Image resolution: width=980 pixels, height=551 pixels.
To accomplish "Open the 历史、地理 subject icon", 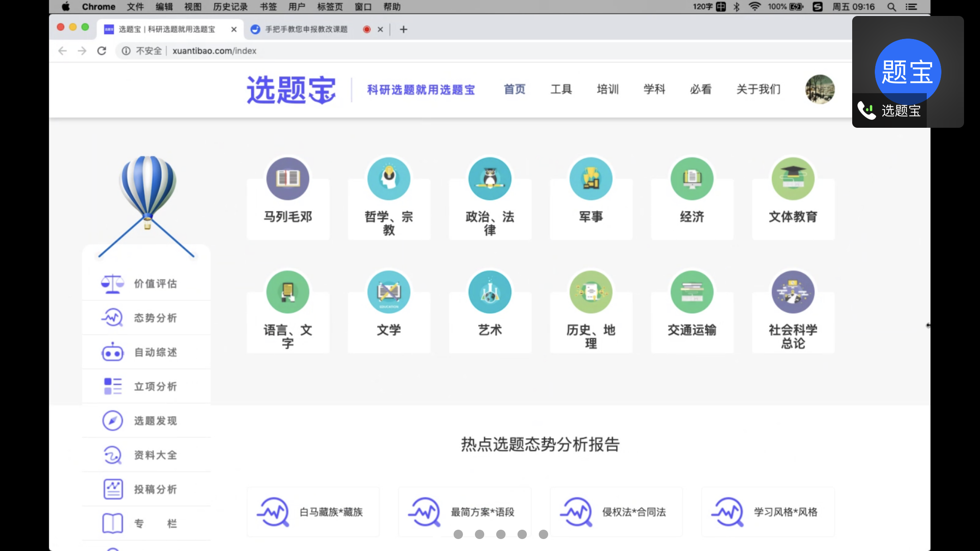I will (x=591, y=292).
